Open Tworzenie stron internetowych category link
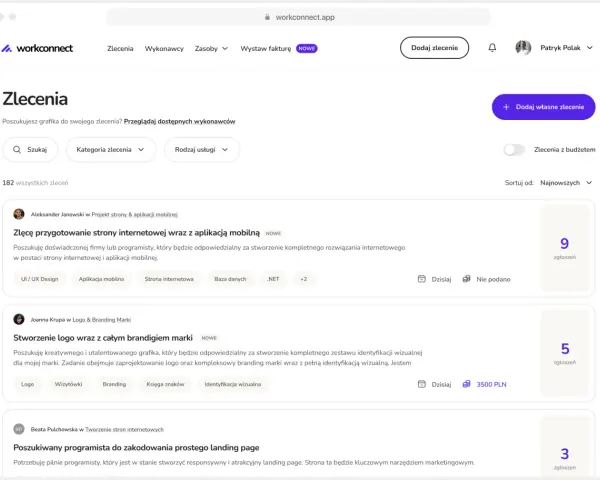This screenshot has height=480, width=600. 124,430
